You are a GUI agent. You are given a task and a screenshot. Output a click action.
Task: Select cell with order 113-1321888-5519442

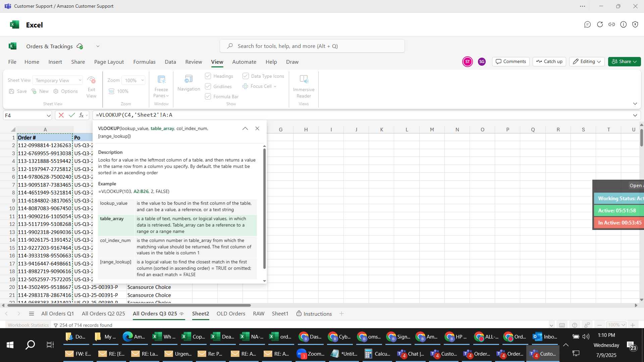coord(45,161)
